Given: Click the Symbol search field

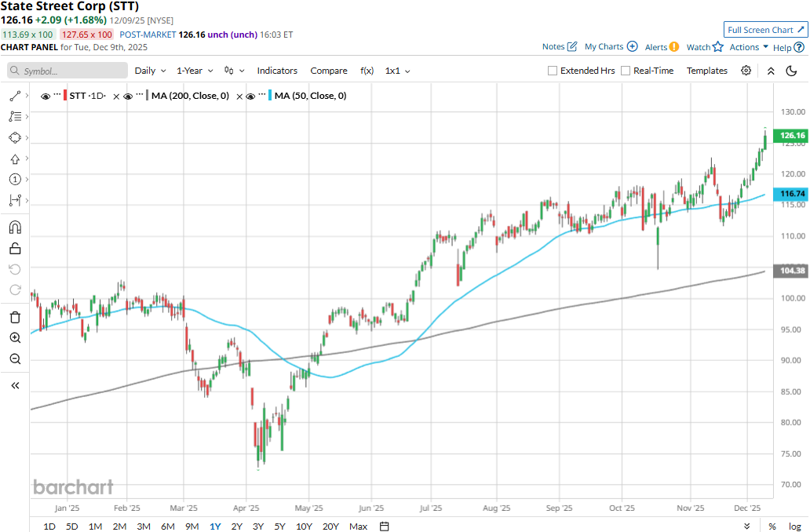Looking at the screenshot, I should pos(67,71).
